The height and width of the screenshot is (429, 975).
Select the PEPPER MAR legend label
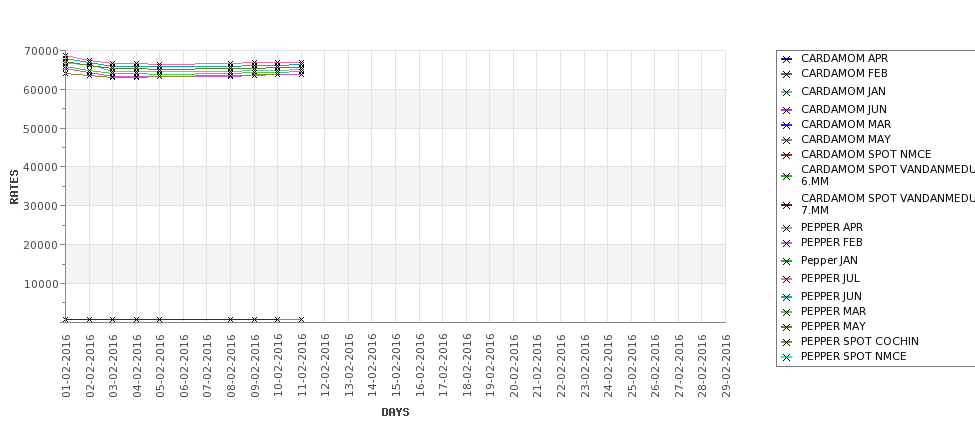[x=833, y=311]
